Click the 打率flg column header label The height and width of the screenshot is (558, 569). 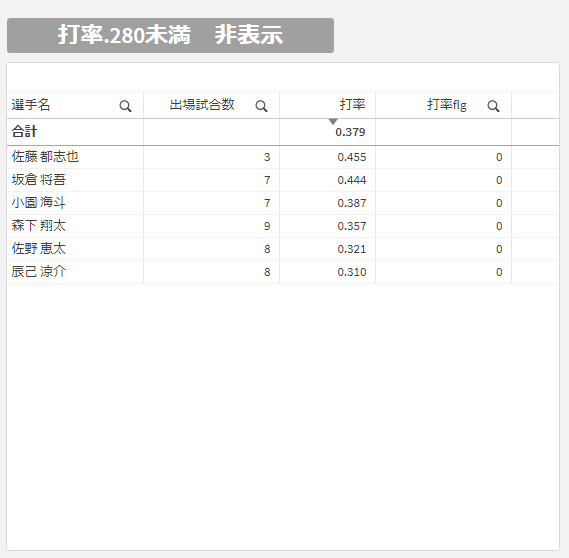[x=447, y=105]
